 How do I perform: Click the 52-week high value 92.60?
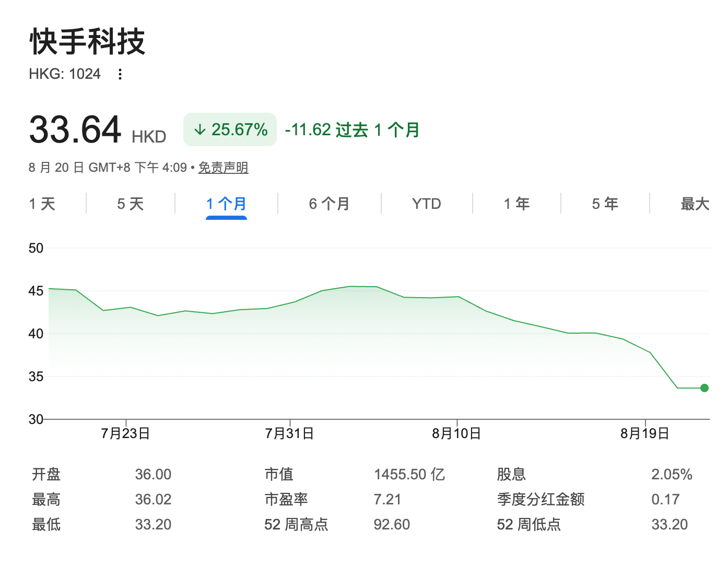coord(392,524)
